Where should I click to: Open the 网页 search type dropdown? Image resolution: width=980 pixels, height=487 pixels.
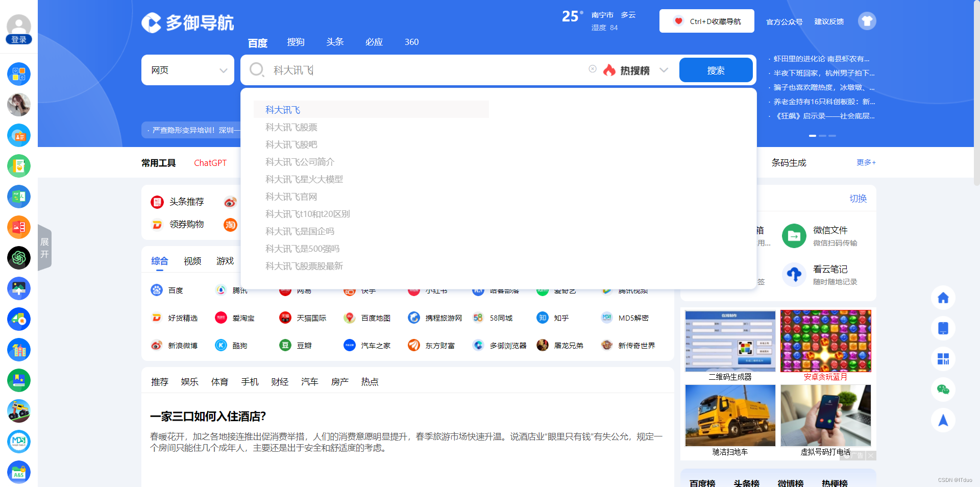tap(188, 70)
